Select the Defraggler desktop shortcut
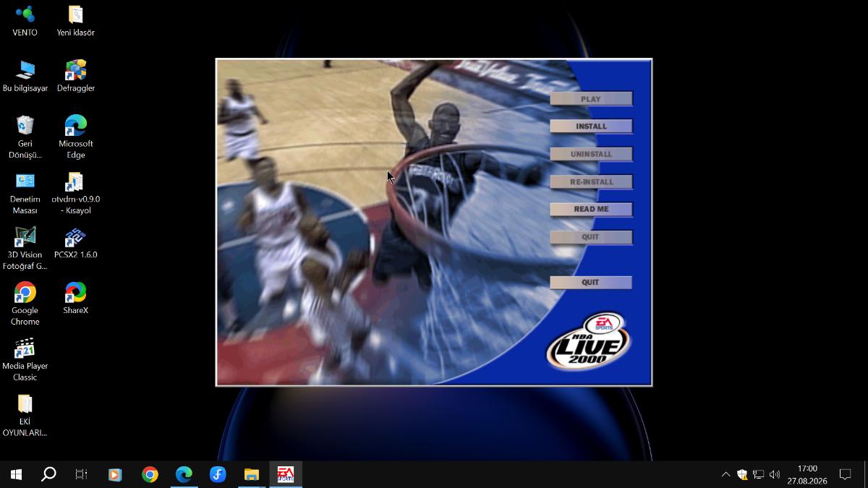 pos(75,77)
